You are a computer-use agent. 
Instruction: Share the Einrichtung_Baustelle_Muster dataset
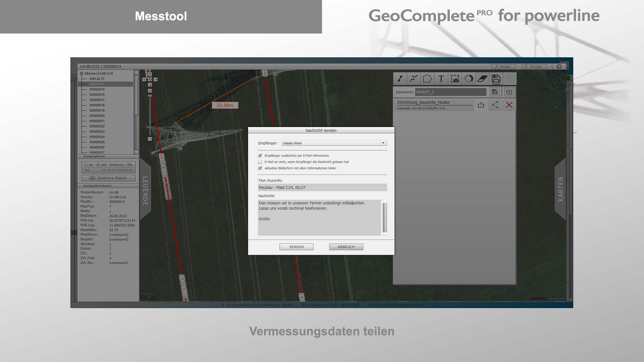click(x=495, y=105)
